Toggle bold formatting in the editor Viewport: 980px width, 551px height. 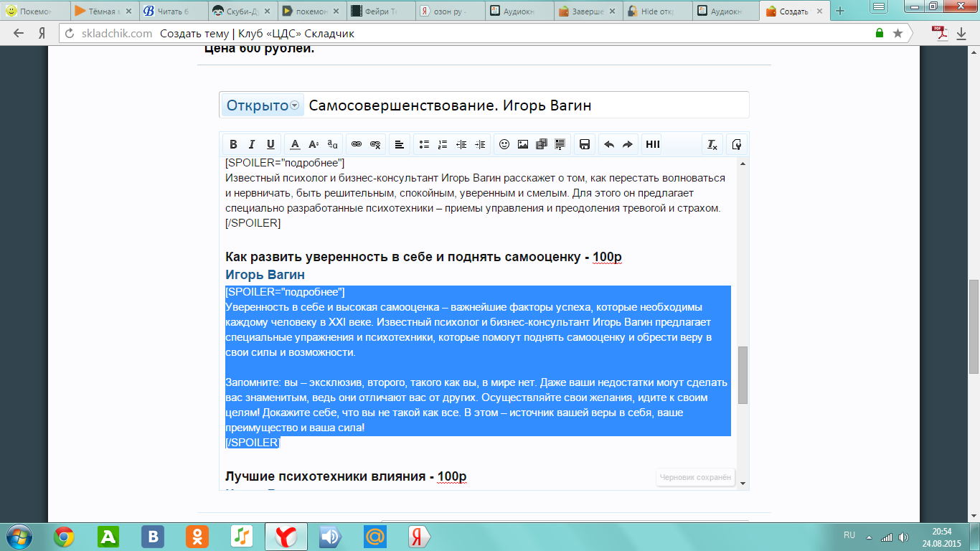[x=233, y=144]
